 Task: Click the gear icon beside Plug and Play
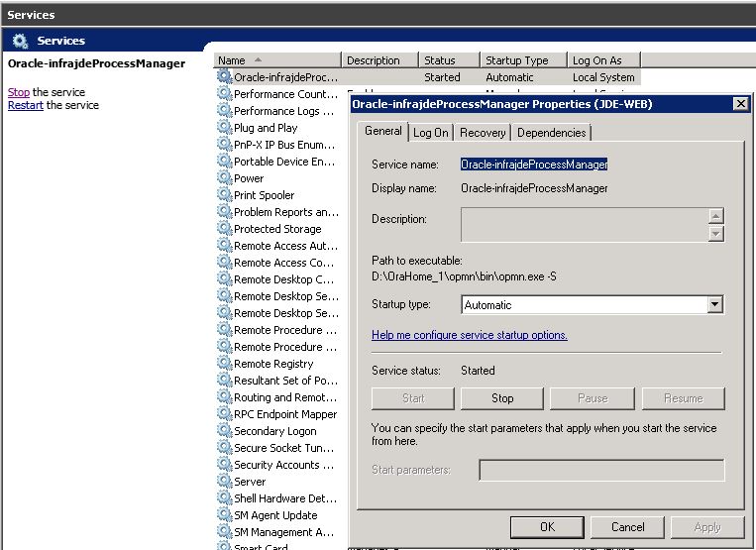click(224, 127)
